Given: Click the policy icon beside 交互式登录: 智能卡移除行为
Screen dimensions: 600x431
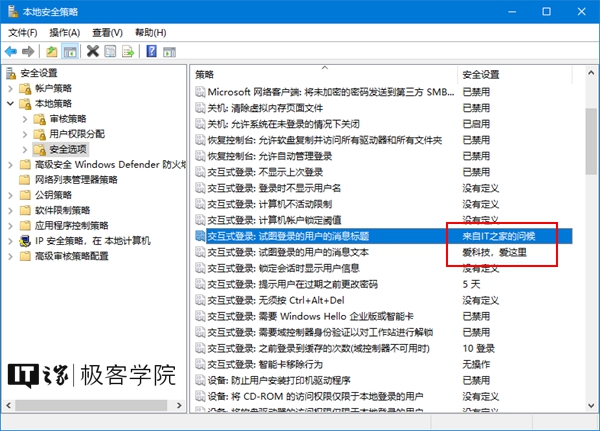Looking at the screenshot, I should coord(201,364).
